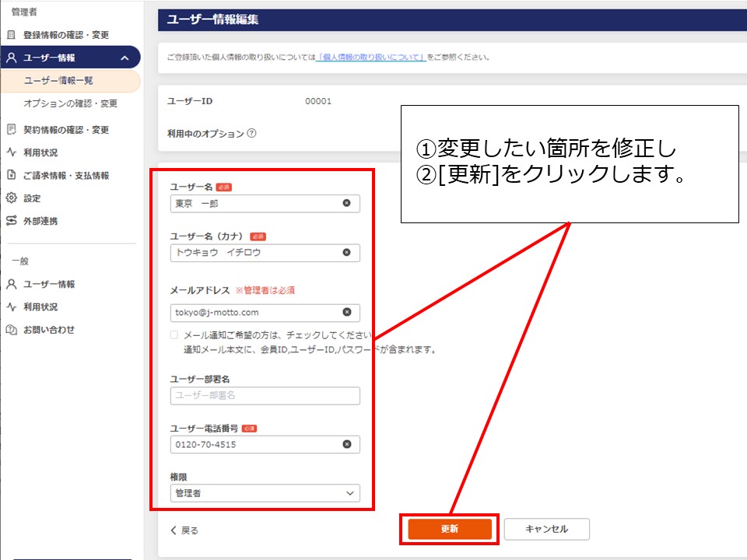Click into the ユーザー部署名 input field

click(x=265, y=396)
